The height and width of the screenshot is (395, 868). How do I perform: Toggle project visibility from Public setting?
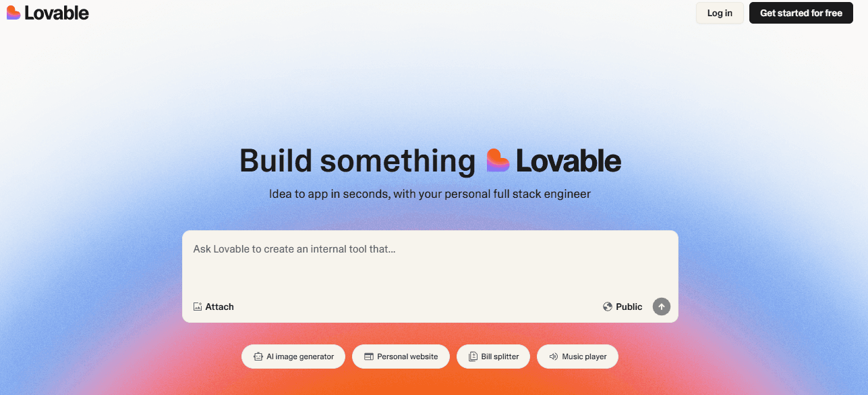pyautogui.click(x=622, y=307)
